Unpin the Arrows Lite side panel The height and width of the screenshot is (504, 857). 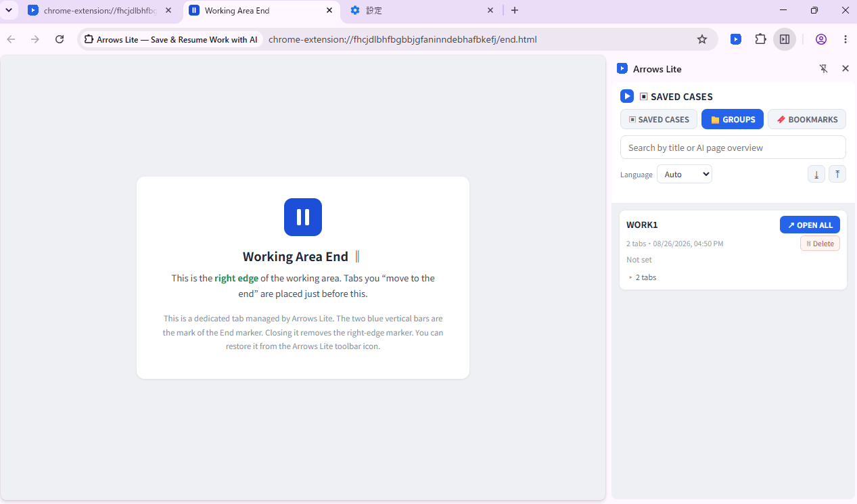pos(824,68)
